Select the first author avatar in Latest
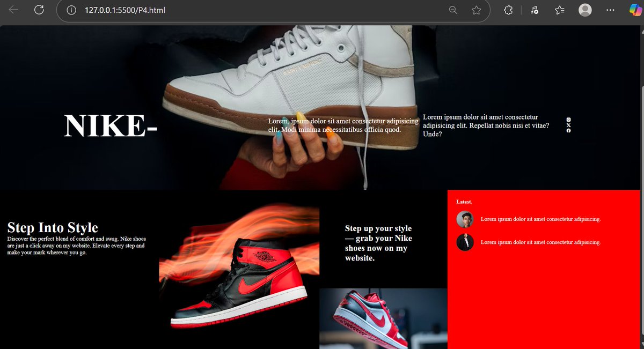This screenshot has height=349, width=644. coord(465,219)
